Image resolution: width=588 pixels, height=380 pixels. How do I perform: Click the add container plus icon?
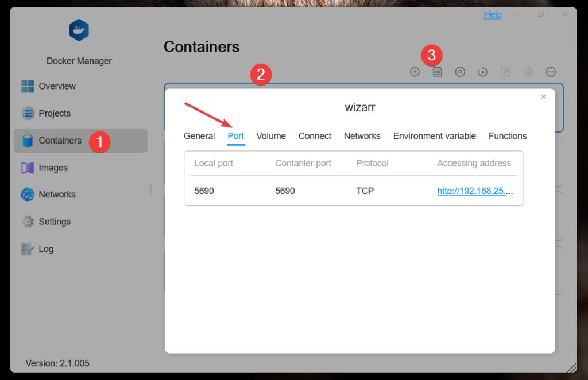[x=415, y=72]
